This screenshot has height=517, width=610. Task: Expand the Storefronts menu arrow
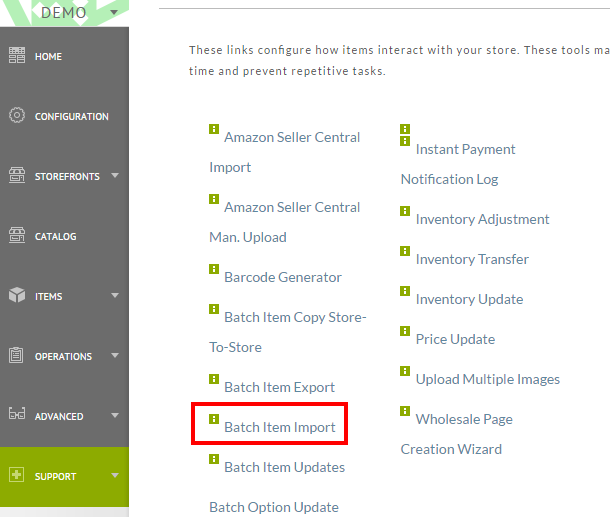pyautogui.click(x=115, y=175)
